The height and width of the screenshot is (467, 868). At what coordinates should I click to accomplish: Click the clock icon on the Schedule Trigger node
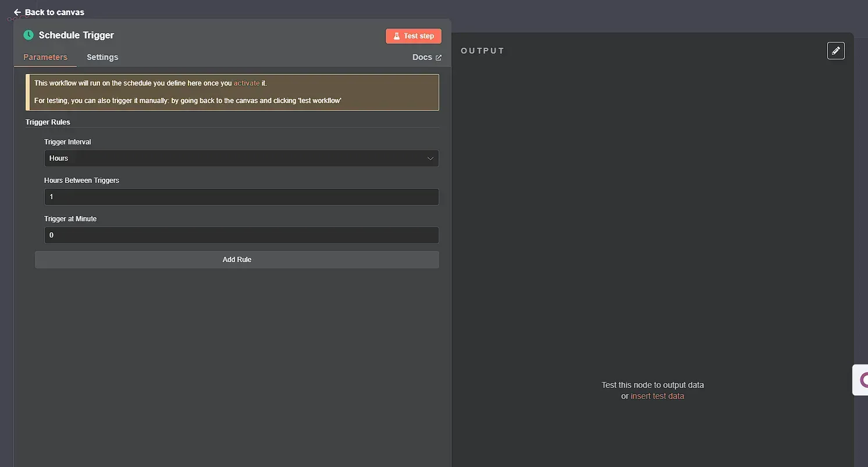coord(28,36)
